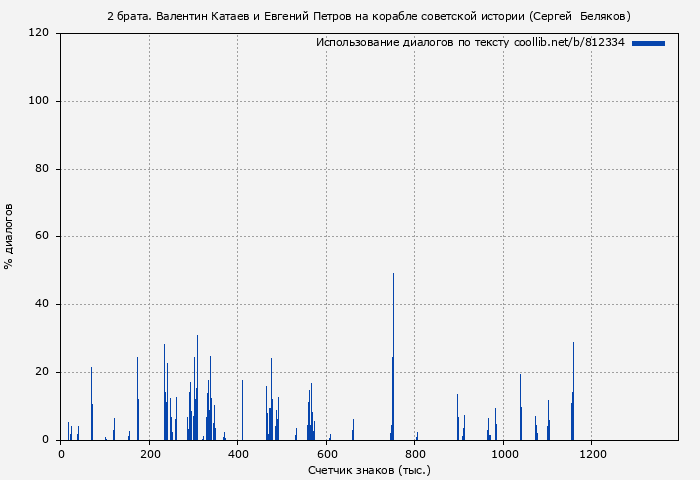The image size is (700, 480).
Task: Click the y-axis tick label 100
Action: tap(39, 101)
